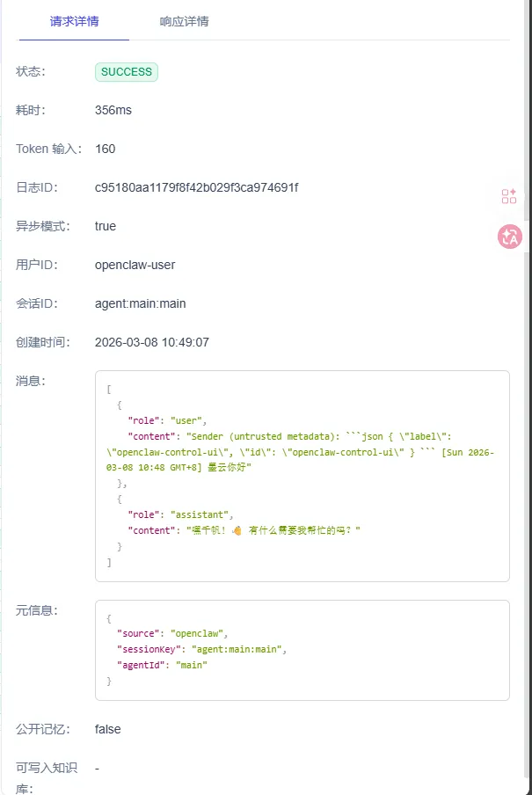Open the 响应详情 tab
This screenshot has width=532, height=795.
184,21
